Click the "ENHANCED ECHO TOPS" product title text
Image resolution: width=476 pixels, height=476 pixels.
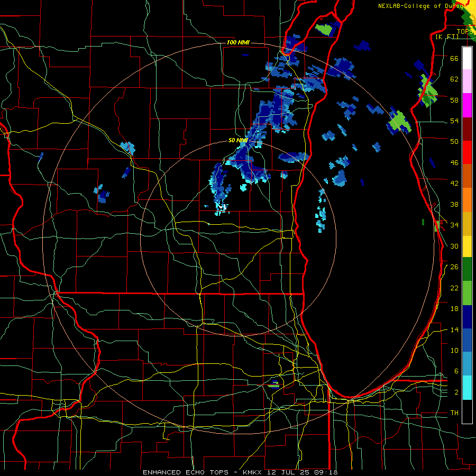coord(186,472)
